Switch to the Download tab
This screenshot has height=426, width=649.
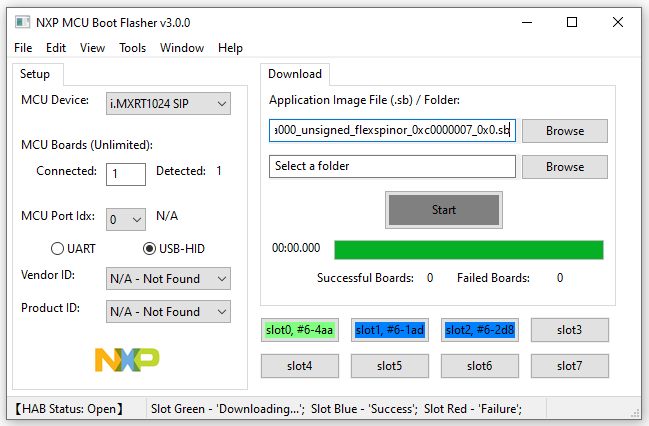pos(295,74)
